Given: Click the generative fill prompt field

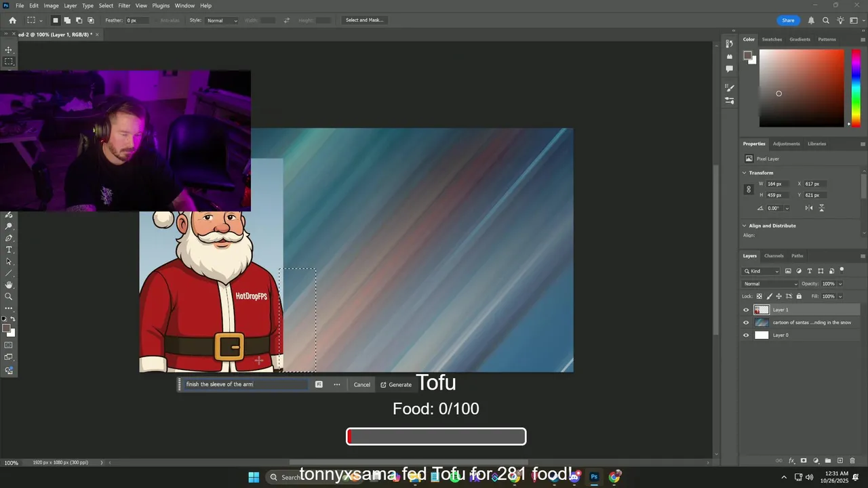Looking at the screenshot, I should click(247, 384).
